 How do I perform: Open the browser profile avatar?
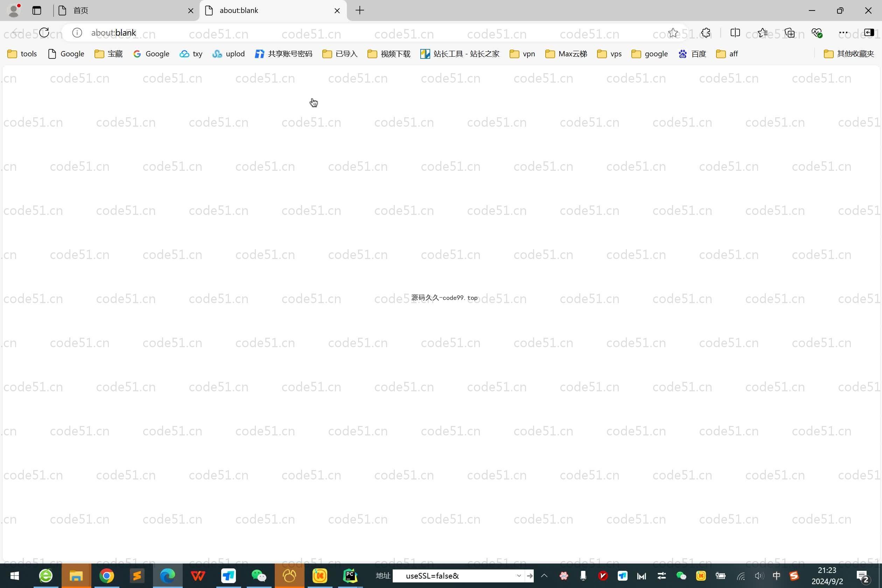coord(14,10)
